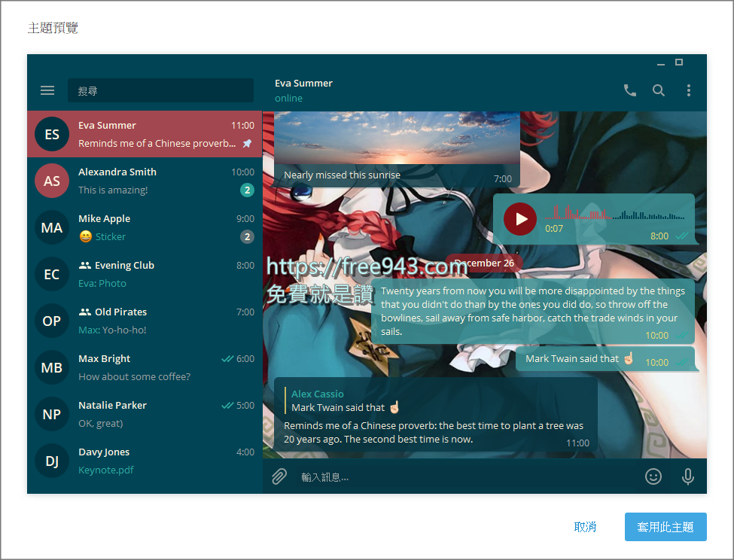The width and height of the screenshot is (734, 560).
Task: Click the voice message waveform
Action: 614,214
